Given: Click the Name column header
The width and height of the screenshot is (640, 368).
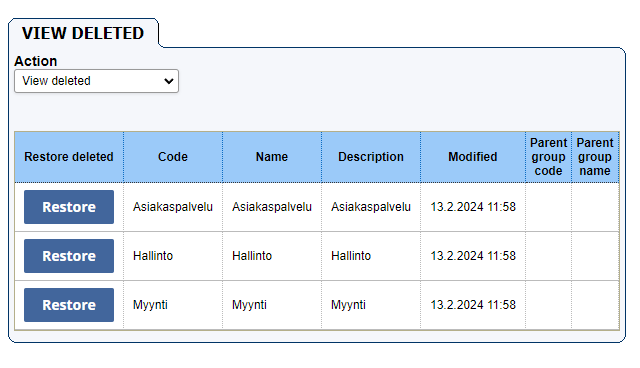Looking at the screenshot, I should point(272,157).
